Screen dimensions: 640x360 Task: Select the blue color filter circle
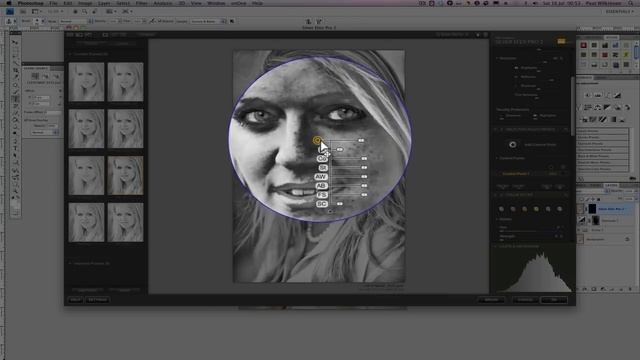(x=560, y=209)
